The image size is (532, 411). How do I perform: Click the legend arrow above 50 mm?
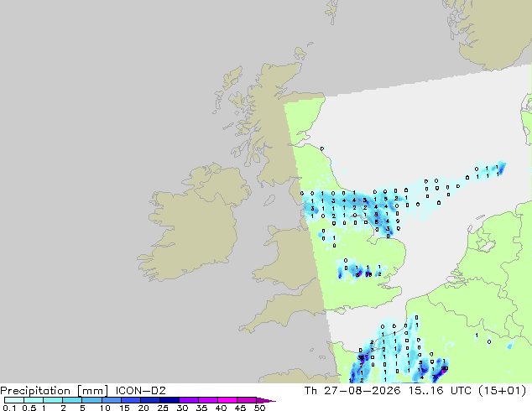point(266,400)
